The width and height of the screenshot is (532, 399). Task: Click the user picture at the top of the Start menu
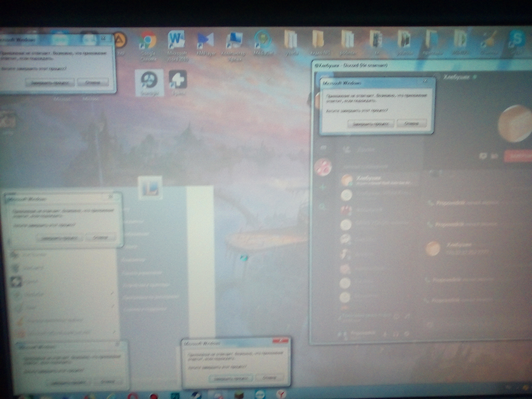coord(150,188)
